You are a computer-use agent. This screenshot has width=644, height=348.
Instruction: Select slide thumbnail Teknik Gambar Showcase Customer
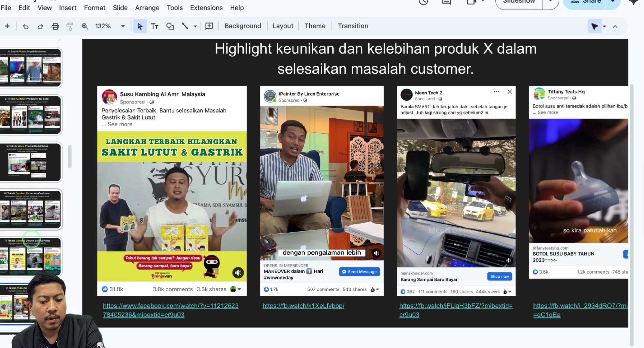tap(31, 209)
